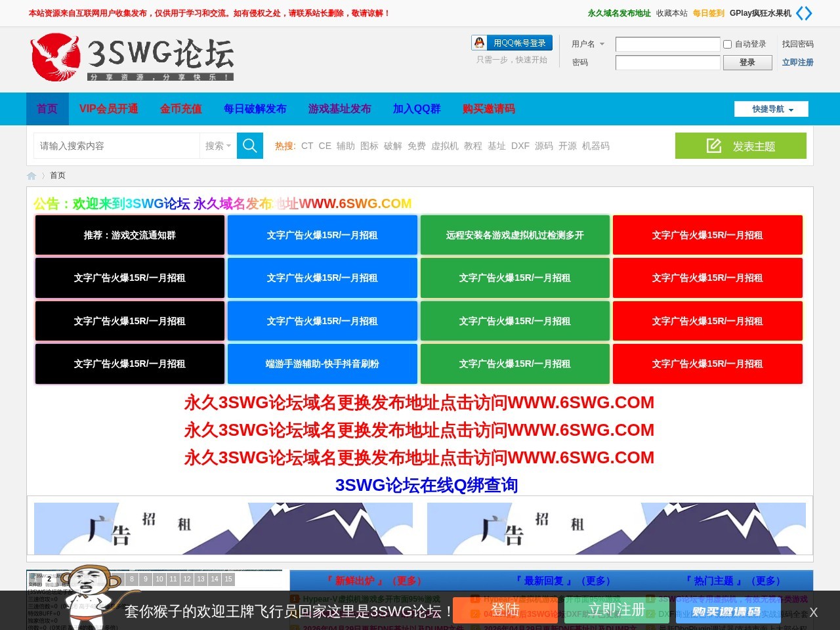Select slideshow page number 10
Image resolution: width=840 pixels, height=630 pixels.
tap(159, 579)
